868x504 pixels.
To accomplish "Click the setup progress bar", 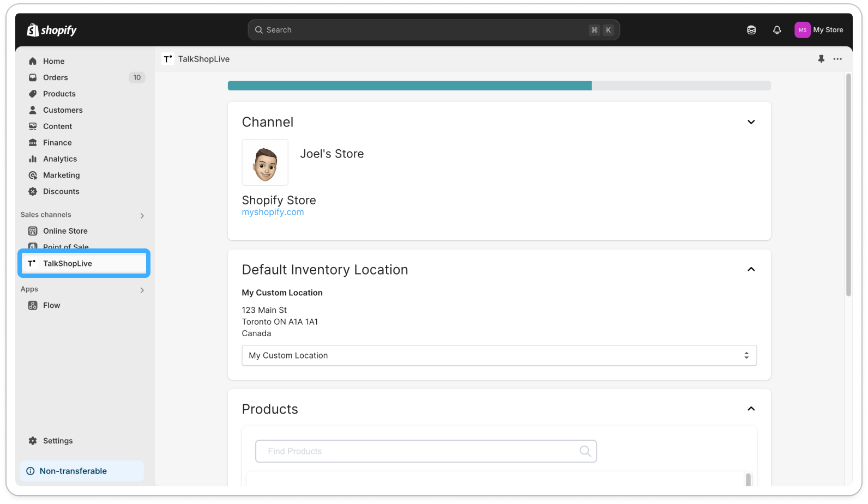I will click(x=499, y=86).
